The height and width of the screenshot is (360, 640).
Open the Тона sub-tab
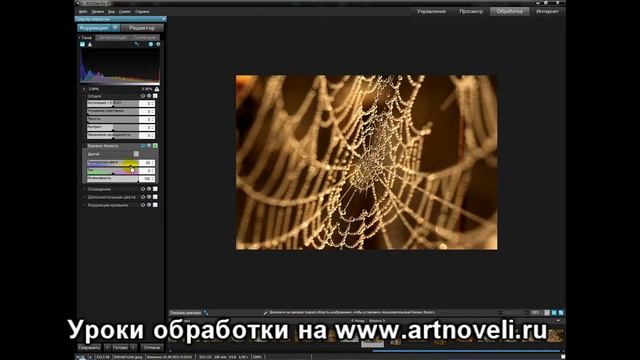tap(86, 38)
